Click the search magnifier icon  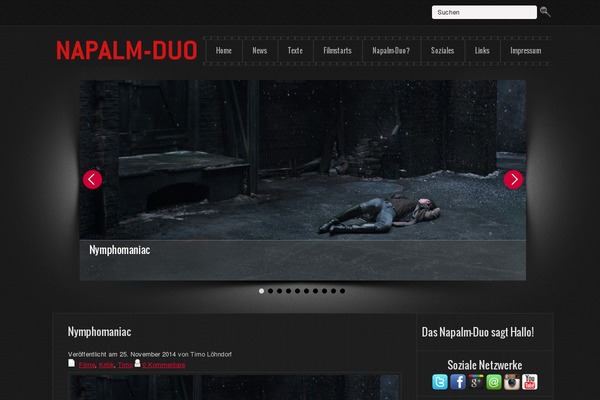click(545, 12)
